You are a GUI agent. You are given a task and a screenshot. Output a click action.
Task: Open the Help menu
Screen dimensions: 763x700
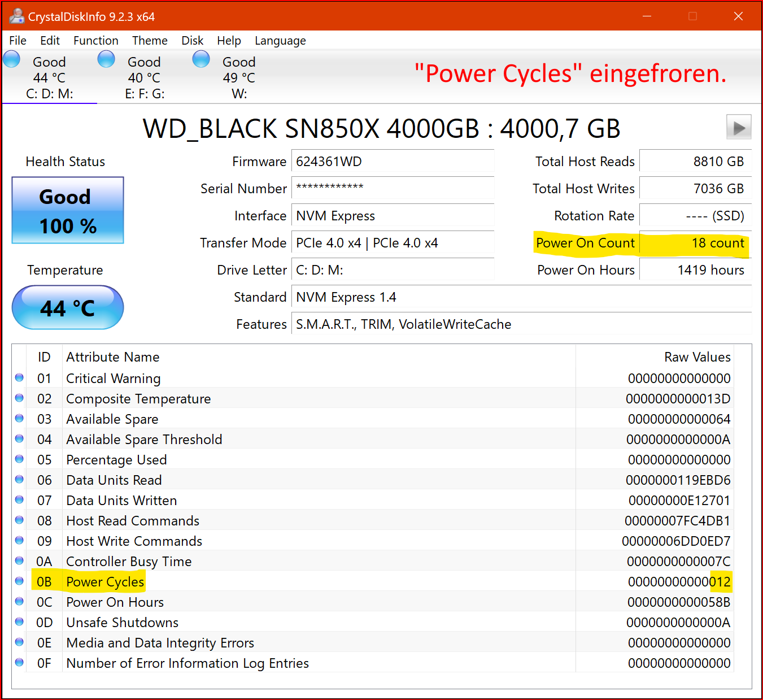(x=229, y=41)
